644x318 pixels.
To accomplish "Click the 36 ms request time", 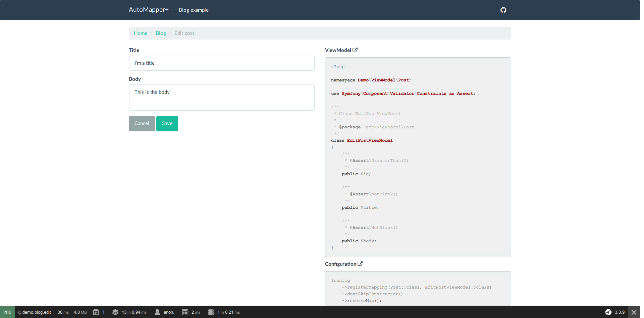I will point(63,312).
